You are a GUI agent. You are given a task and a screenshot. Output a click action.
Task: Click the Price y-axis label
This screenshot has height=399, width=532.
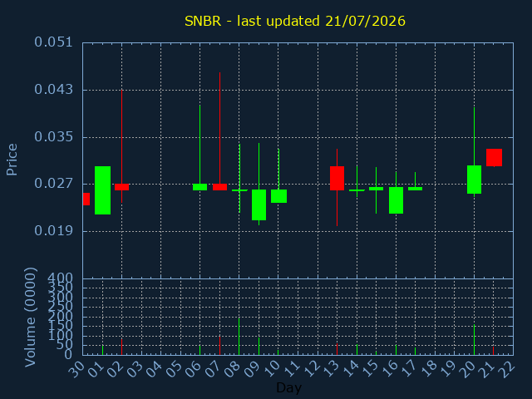click(x=12, y=160)
